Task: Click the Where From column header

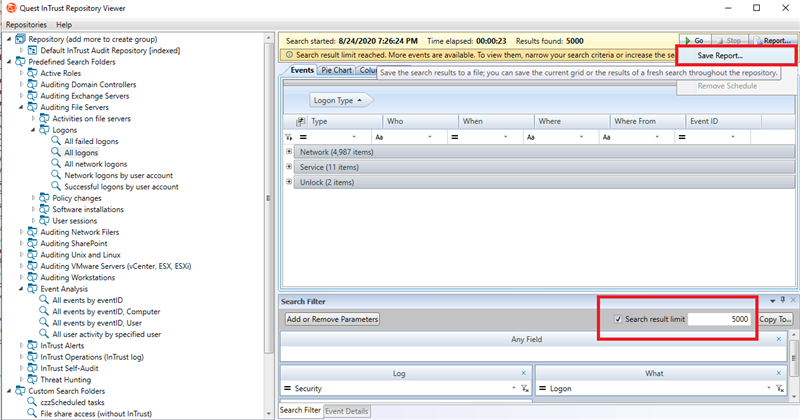Action: pos(647,121)
